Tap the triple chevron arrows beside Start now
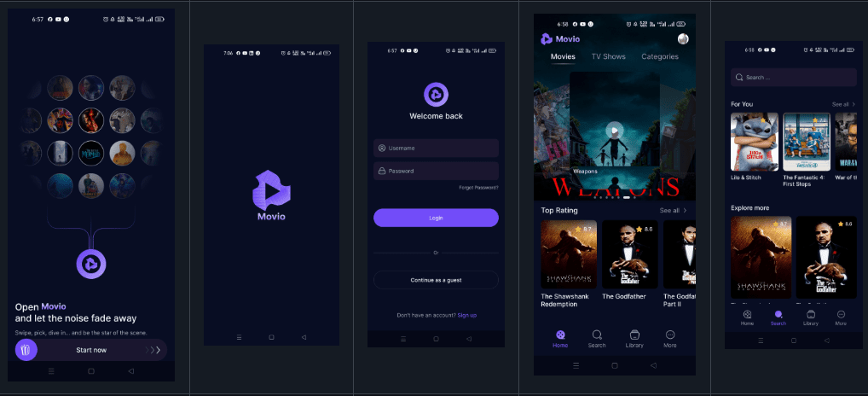 (153, 350)
